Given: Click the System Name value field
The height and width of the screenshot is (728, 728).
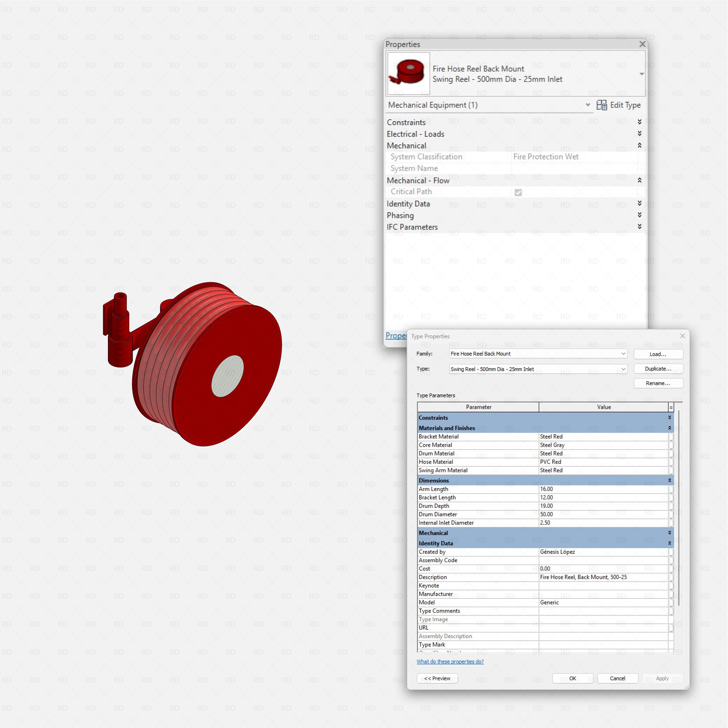Looking at the screenshot, I should tap(575, 168).
